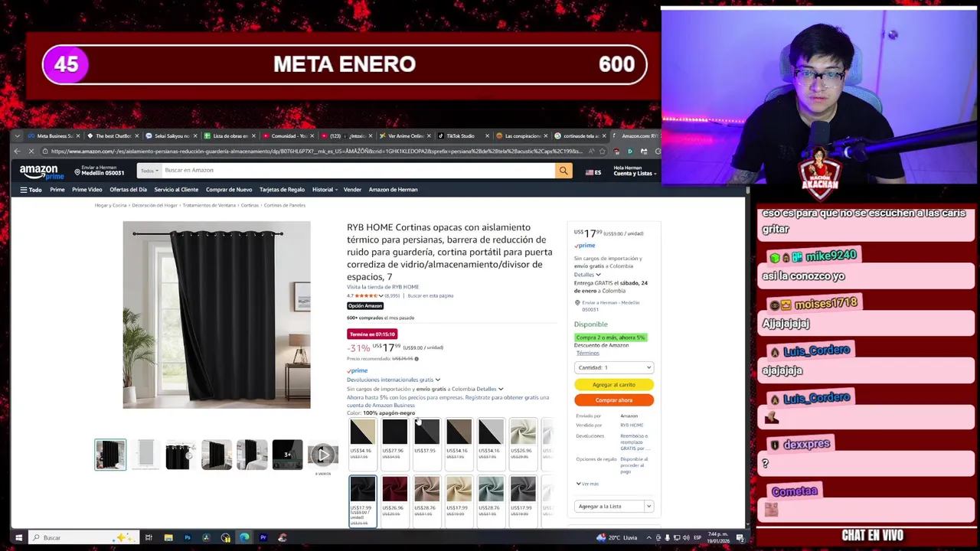Viewport: 980px width, 551px height.
Task: Expand Detalles in the buy box
Action: pyautogui.click(x=587, y=274)
